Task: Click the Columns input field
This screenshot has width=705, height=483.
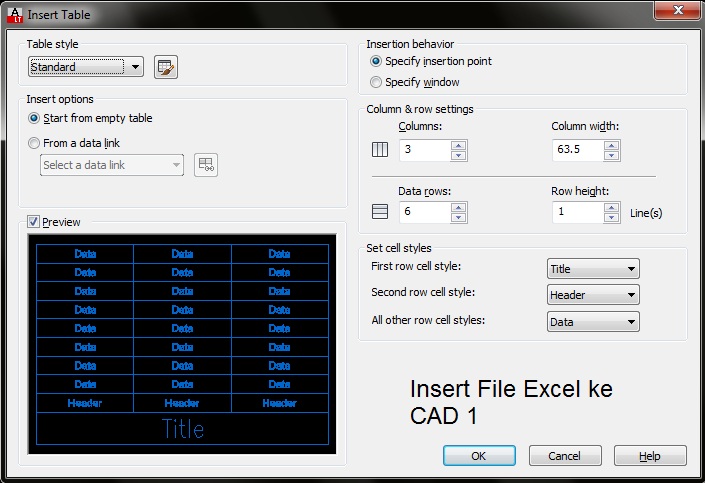Action: pos(425,150)
